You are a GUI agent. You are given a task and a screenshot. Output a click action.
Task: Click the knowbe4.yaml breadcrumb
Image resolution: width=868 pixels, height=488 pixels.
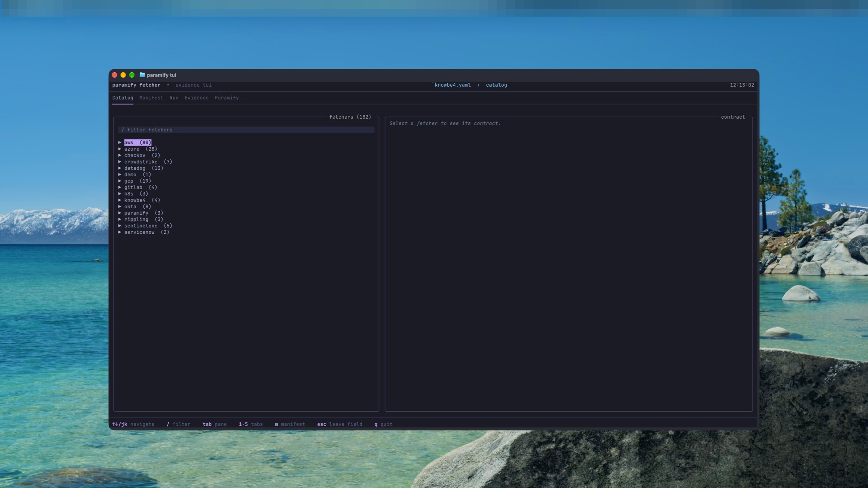(452, 85)
